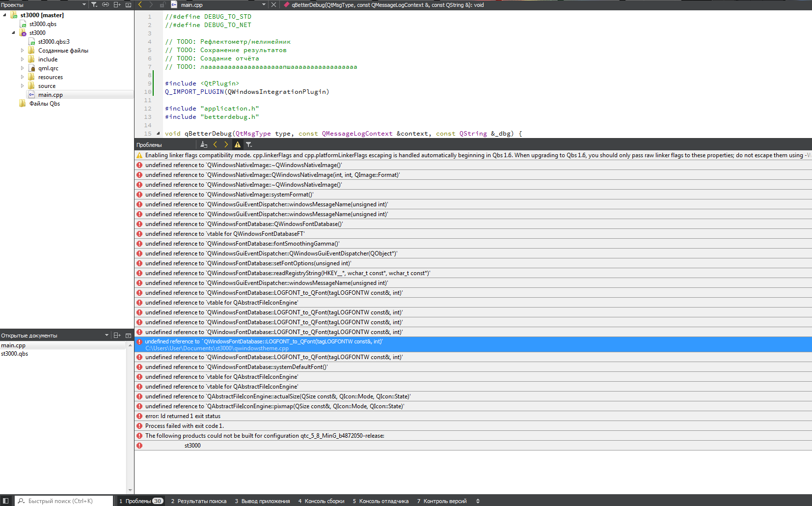
Task: Close the open documents panel
Action: (x=129, y=336)
